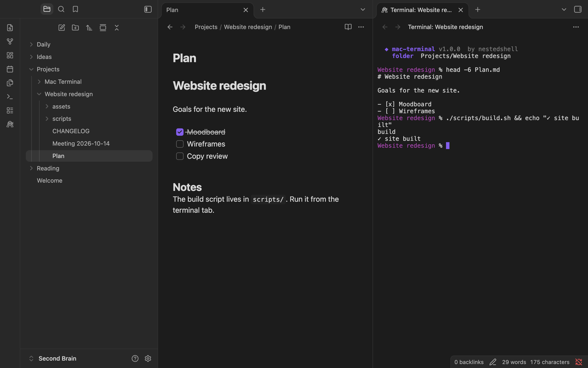Open the search magnifier icon

[61, 9]
